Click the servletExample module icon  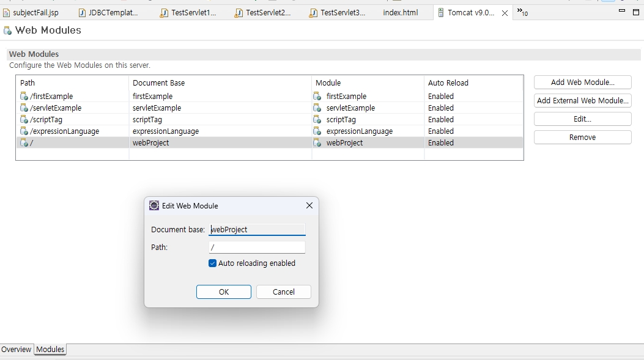pos(317,108)
